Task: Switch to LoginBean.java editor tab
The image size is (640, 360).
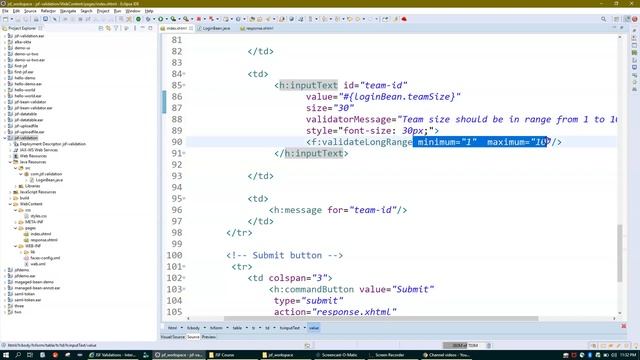Action: pos(214,28)
